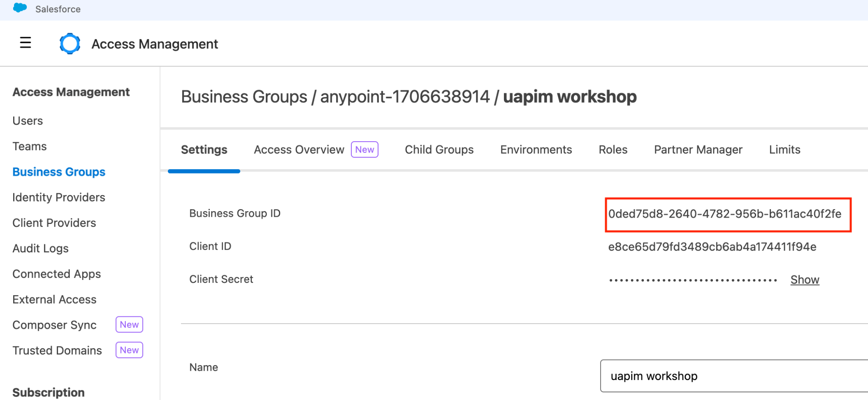868x400 pixels.
Task: Switch to the Access Overview tab
Action: pyautogui.click(x=299, y=150)
